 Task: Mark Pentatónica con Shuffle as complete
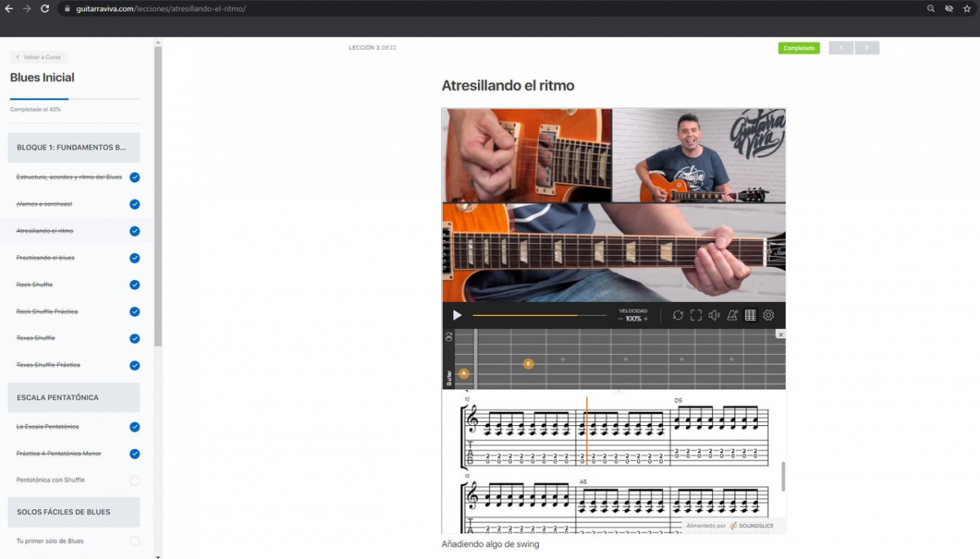tap(135, 481)
